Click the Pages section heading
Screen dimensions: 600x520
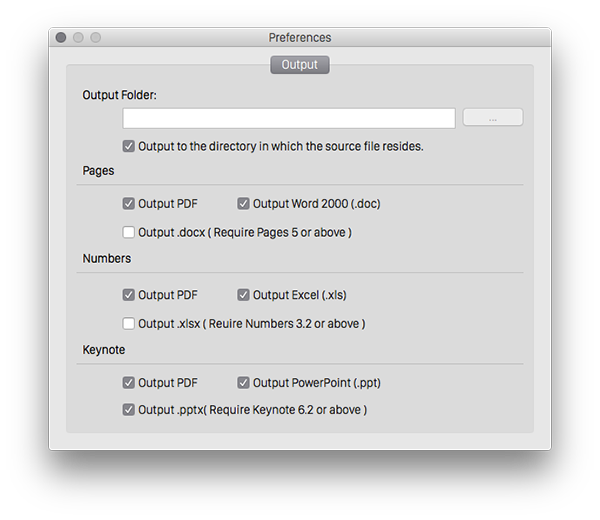pyautogui.click(x=98, y=171)
